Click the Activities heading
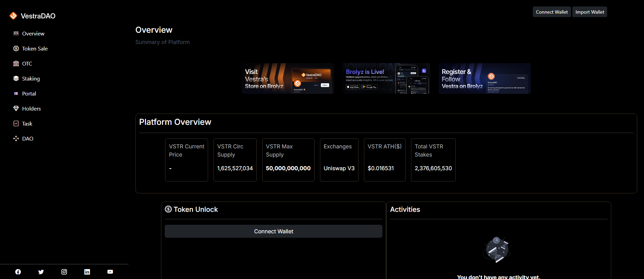The image size is (644, 279). click(x=405, y=209)
